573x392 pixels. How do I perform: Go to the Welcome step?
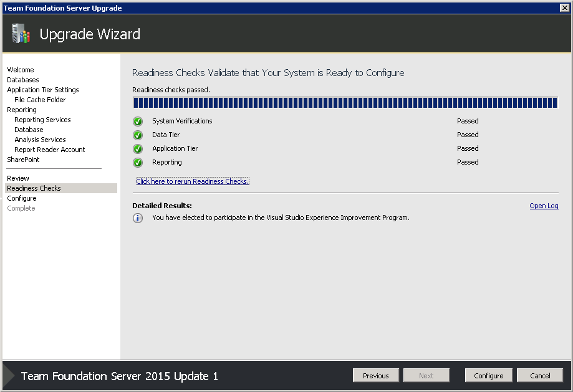[21, 70]
